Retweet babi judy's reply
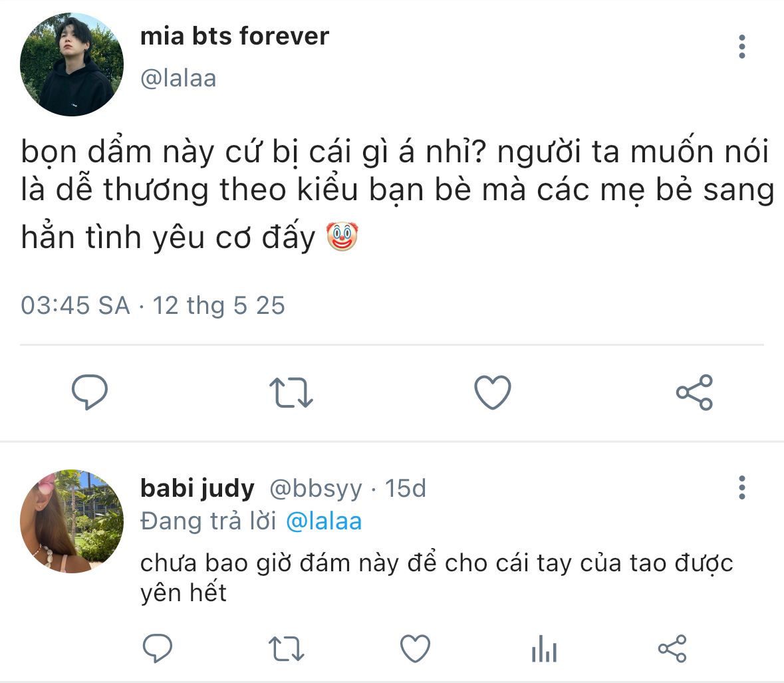784x683 pixels. coord(286,648)
